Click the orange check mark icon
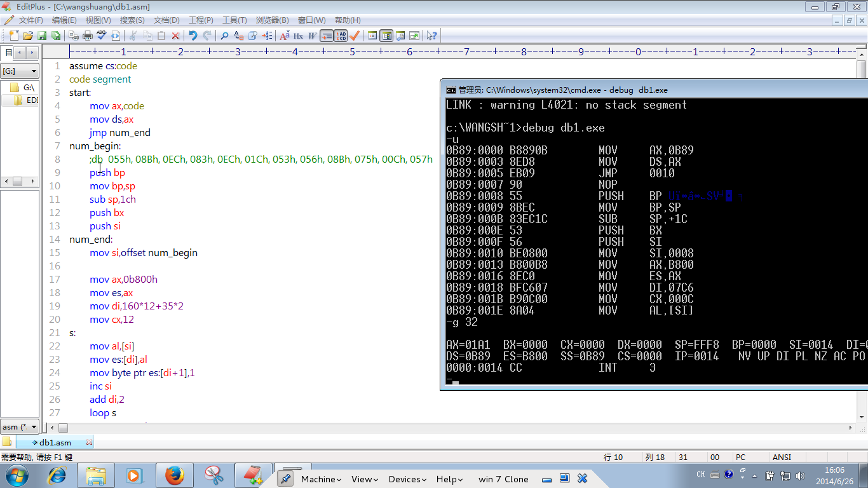This screenshot has height=488, width=868. click(355, 36)
